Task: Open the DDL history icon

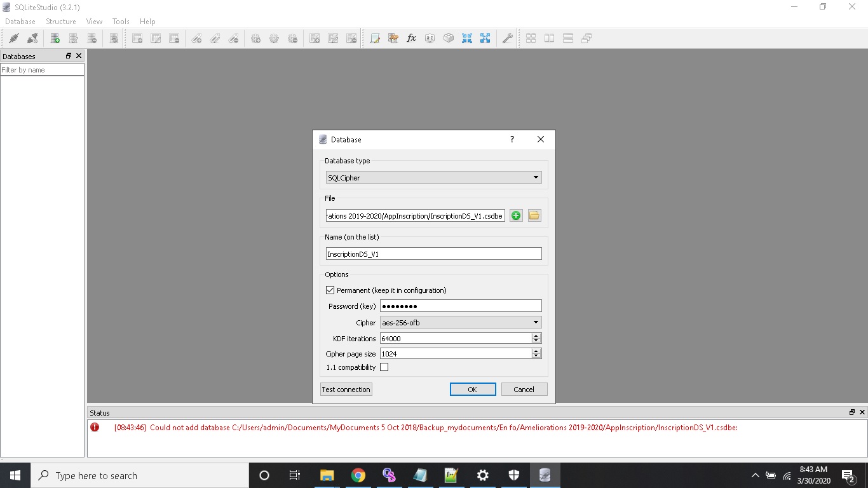Action: 393,38
